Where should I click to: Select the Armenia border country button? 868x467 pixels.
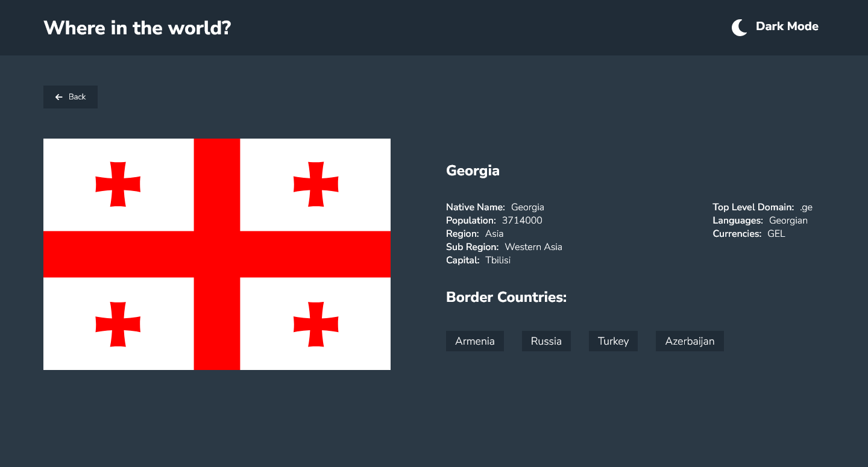[475, 340]
